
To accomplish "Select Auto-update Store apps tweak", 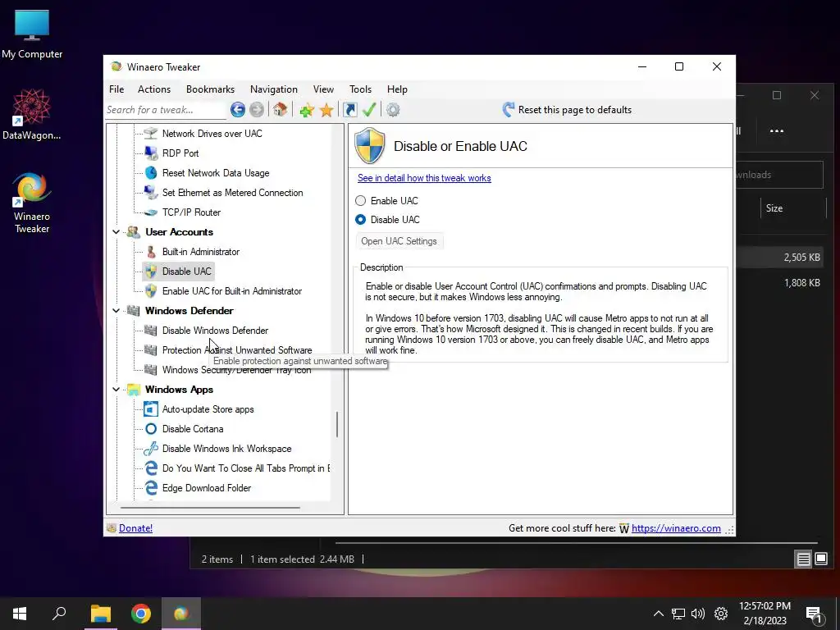I will pos(208,409).
